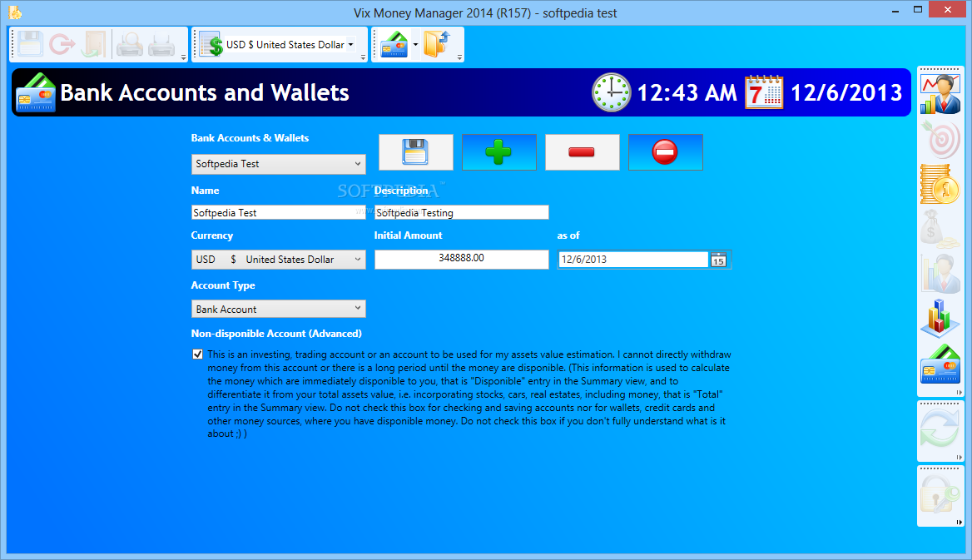Expand the arrow beside the credit card icon
This screenshot has height=560, width=972.
(x=415, y=45)
